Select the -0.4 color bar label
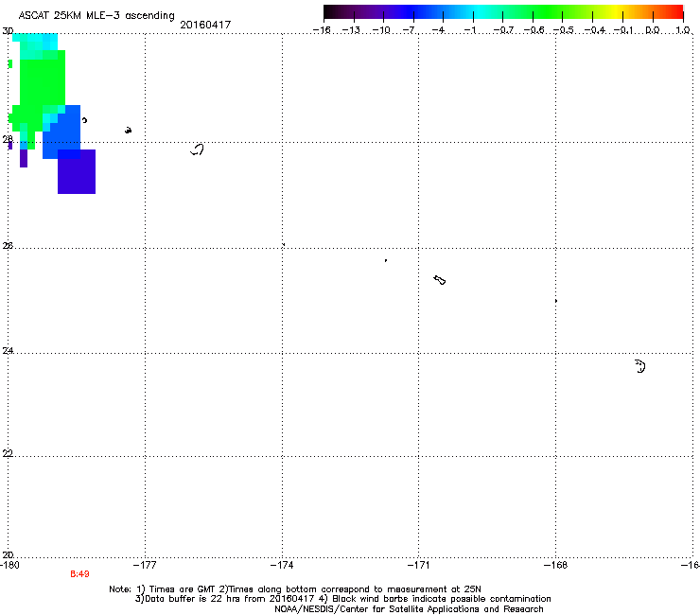This screenshot has height=615, width=700. 594,30
